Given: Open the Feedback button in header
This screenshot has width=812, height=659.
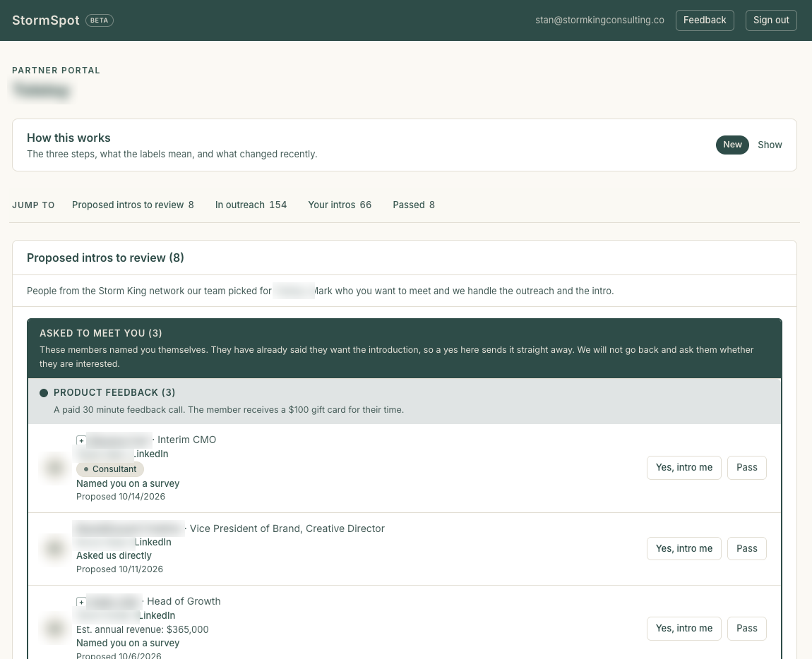Looking at the screenshot, I should click(x=704, y=20).
